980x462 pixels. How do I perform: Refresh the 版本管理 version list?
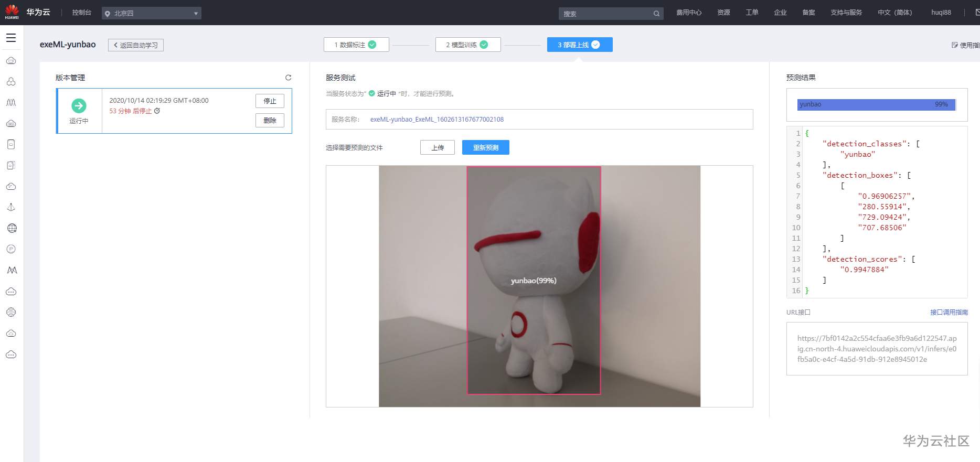coord(288,78)
